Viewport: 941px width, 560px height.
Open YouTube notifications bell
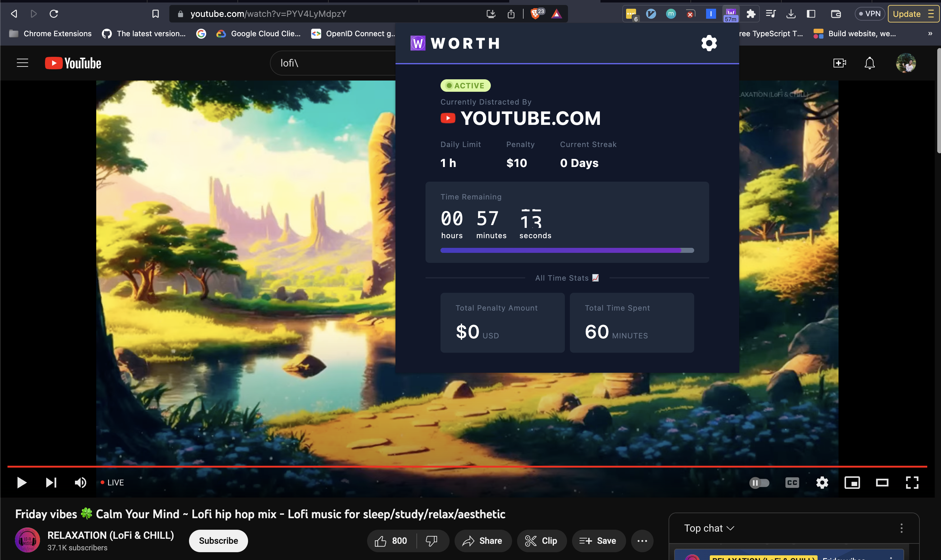[869, 63]
